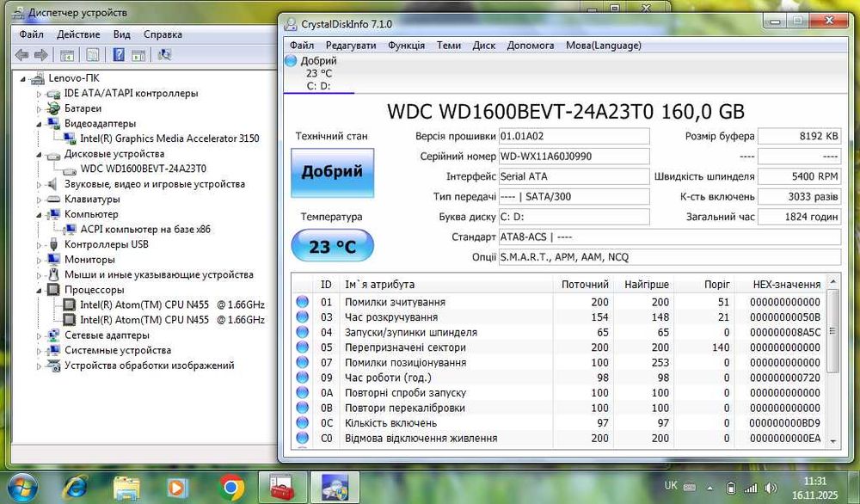
Task: Toggle console tree icon in Device Manager toolbar
Action: click(x=67, y=55)
